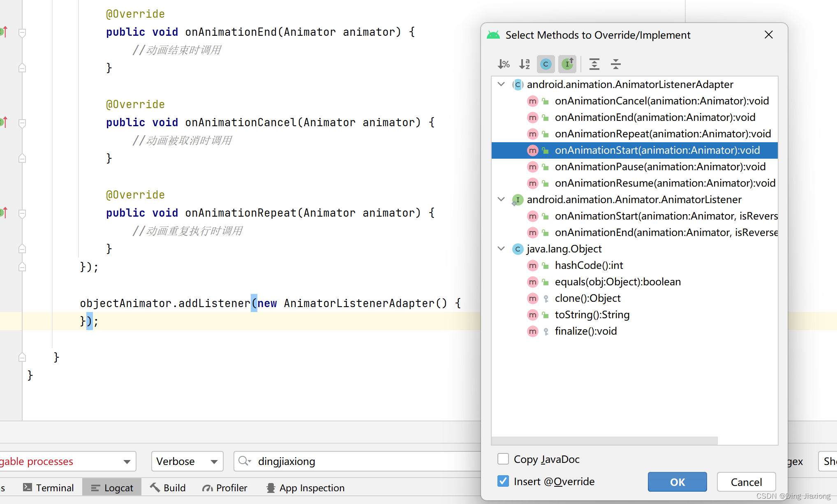Uncheck the Insert @Override checkbox
The height and width of the screenshot is (504, 837).
pyautogui.click(x=503, y=481)
